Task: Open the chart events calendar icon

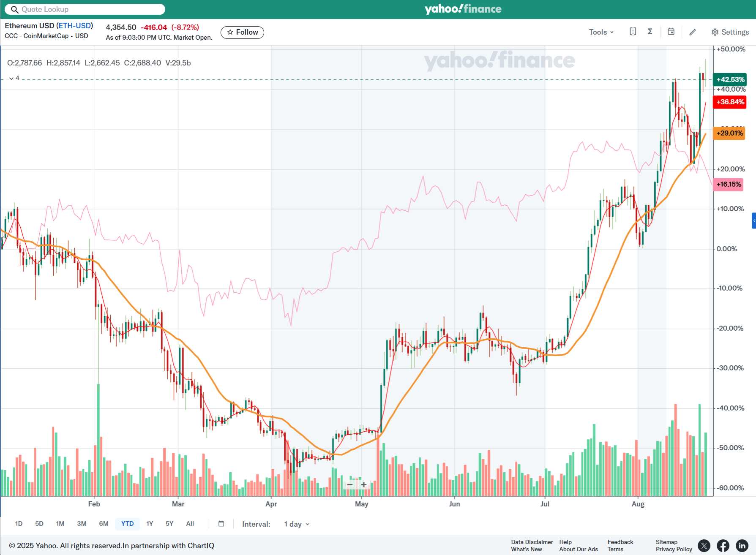Action: click(671, 32)
